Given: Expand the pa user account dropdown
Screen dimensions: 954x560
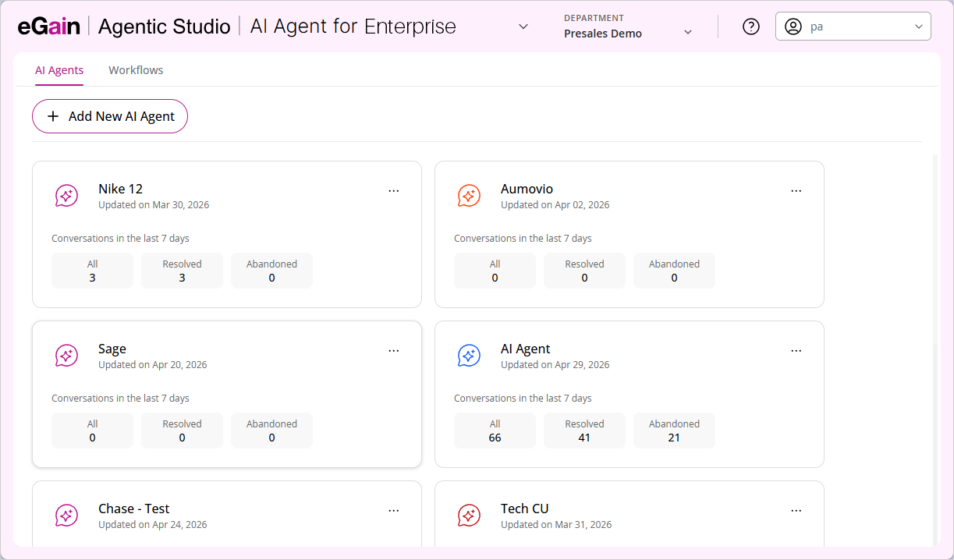Looking at the screenshot, I should 918,27.
